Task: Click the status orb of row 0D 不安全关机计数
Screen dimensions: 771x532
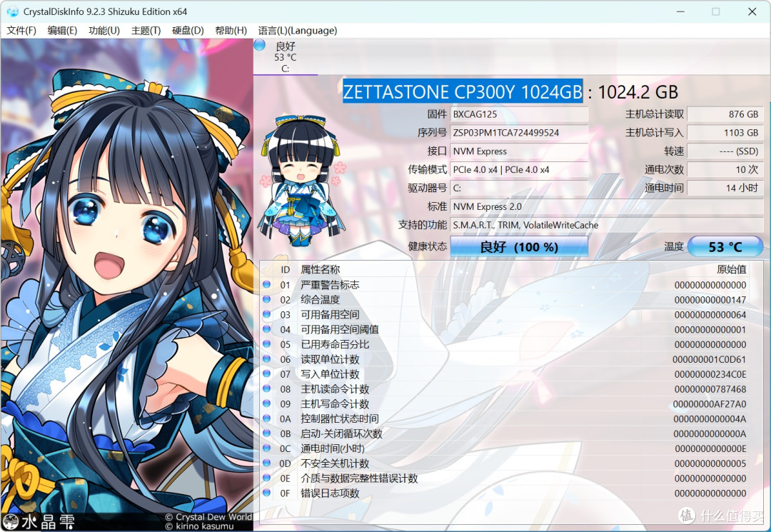Action: coord(267,463)
